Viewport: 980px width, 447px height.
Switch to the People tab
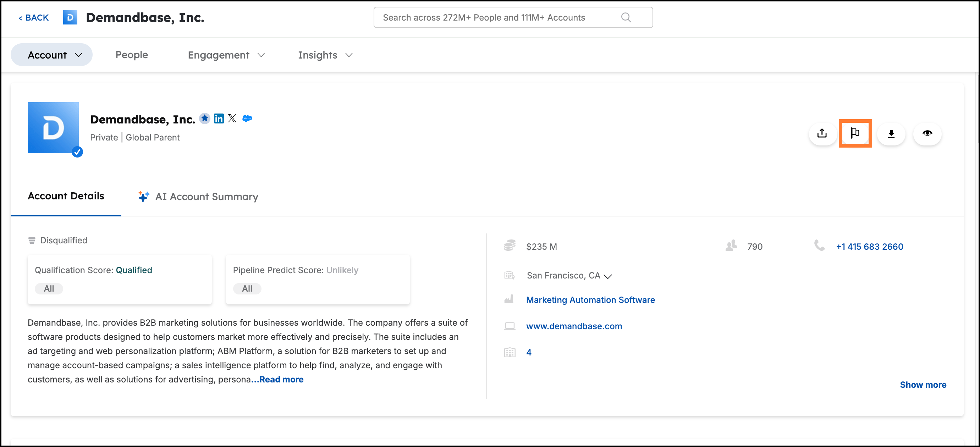pyautogui.click(x=132, y=55)
